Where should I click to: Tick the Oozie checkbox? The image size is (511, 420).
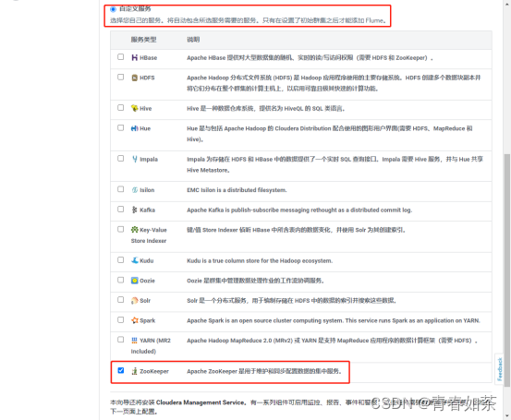[120, 280]
